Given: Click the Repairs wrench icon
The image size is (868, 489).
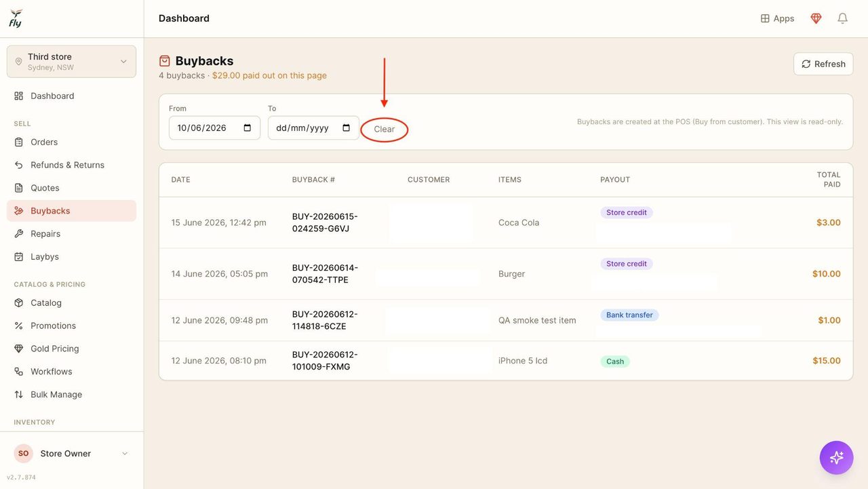Looking at the screenshot, I should pyautogui.click(x=19, y=233).
